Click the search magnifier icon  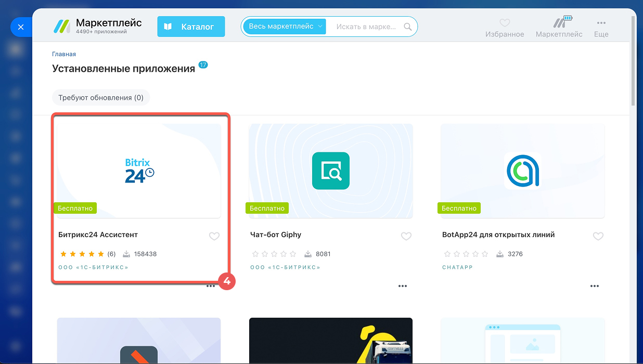point(408,27)
